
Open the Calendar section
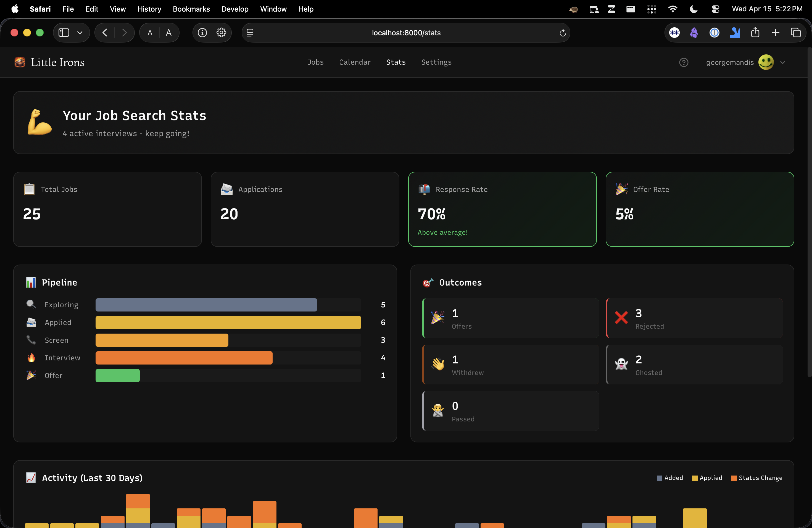coord(355,62)
